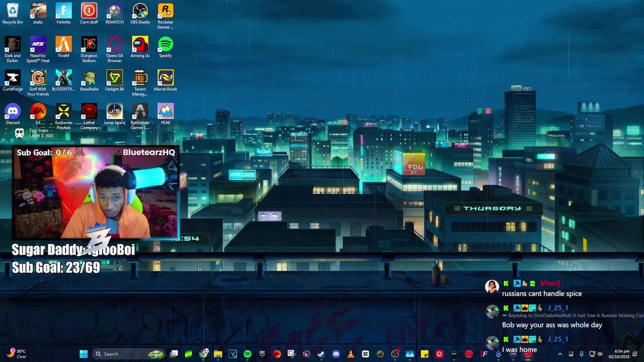The image size is (644, 362).
Task: Open Golf With Your Friends desktop icon
Action: tap(38, 83)
